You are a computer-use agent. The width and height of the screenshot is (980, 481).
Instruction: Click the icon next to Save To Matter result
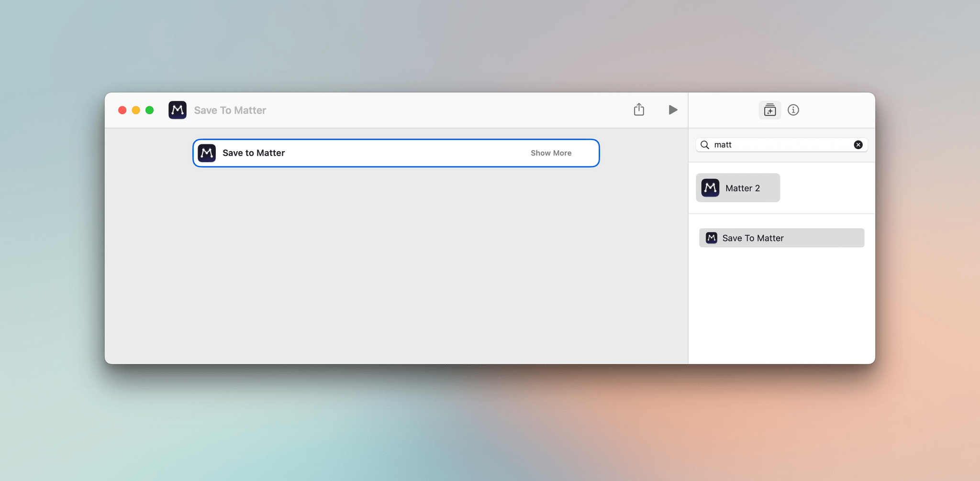(712, 238)
